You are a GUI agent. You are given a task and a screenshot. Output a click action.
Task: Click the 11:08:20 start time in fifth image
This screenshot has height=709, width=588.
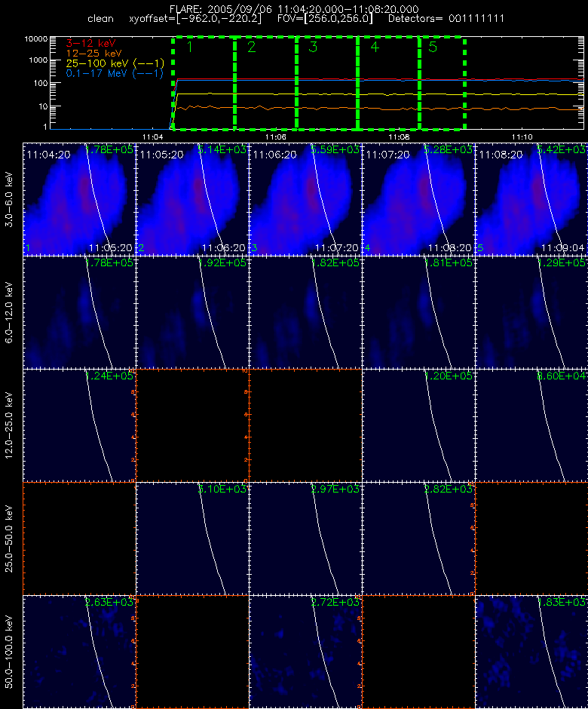pos(501,155)
